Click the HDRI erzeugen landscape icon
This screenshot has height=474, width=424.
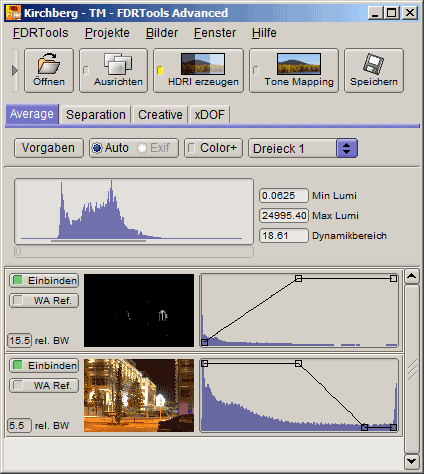coord(203,64)
